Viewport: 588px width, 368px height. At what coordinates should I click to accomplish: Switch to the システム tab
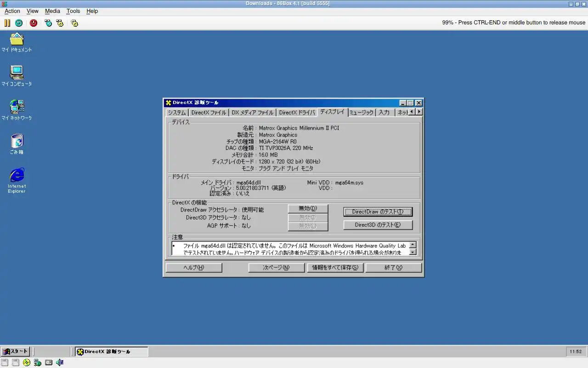click(177, 113)
